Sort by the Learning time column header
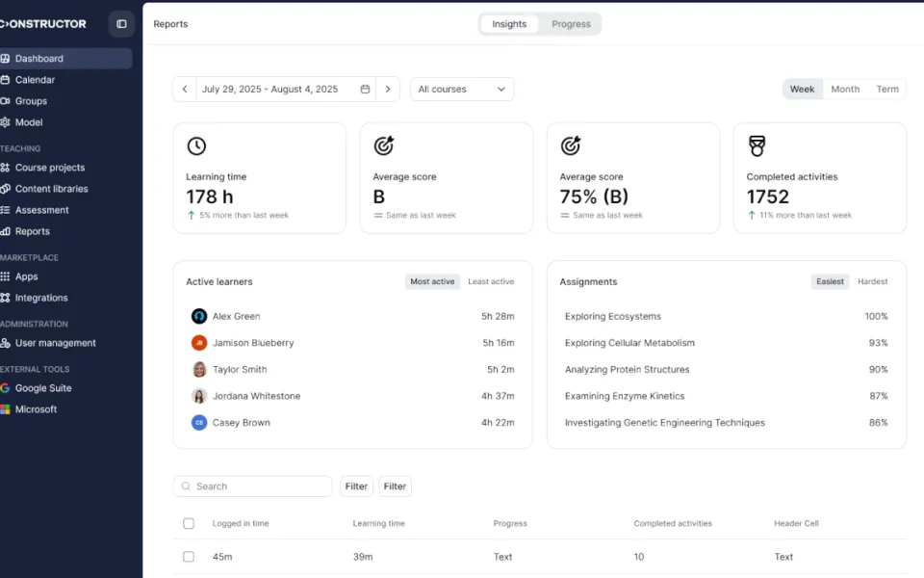The height and width of the screenshot is (578, 924). click(x=379, y=524)
